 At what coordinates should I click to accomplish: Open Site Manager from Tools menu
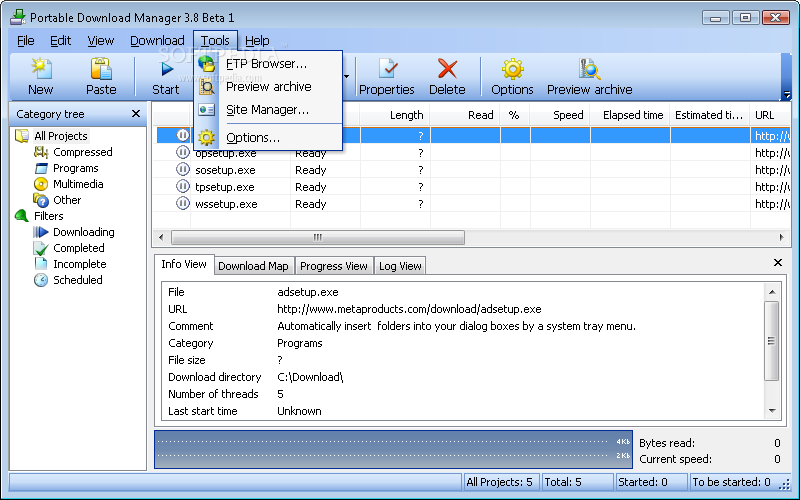click(267, 110)
